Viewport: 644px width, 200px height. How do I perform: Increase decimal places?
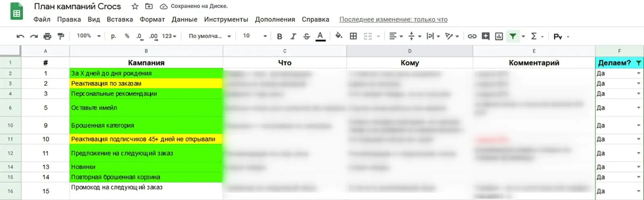pyautogui.click(x=153, y=36)
